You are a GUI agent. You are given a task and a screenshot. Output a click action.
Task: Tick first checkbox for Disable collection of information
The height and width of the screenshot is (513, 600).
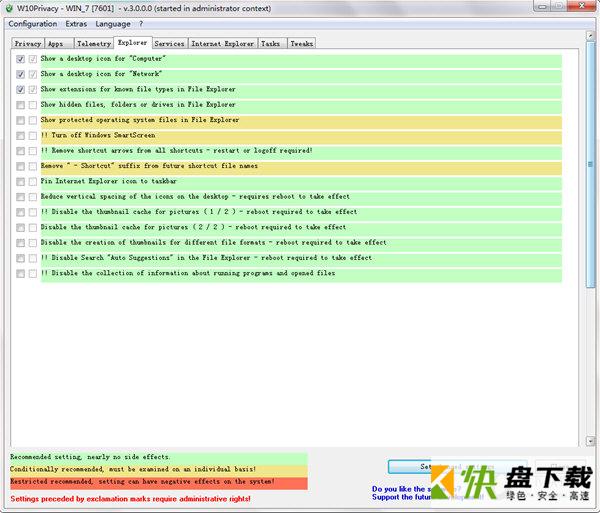[x=21, y=273]
